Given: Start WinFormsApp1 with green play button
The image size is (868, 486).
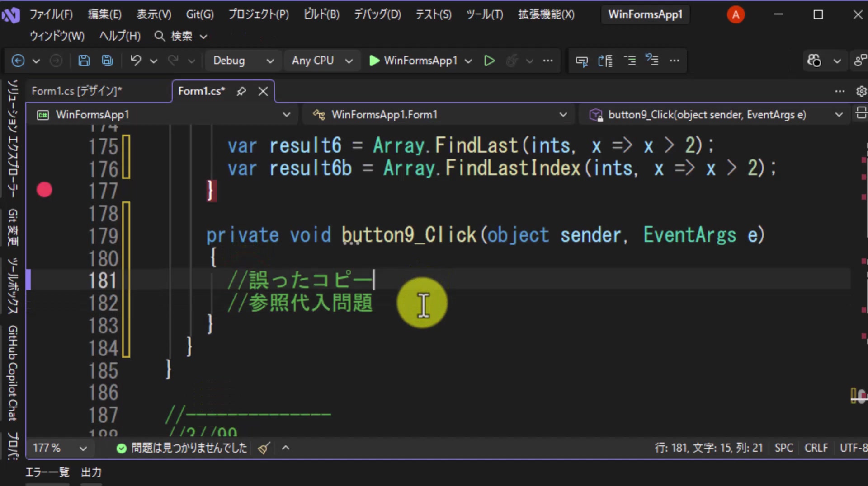Looking at the screenshot, I should (413, 61).
